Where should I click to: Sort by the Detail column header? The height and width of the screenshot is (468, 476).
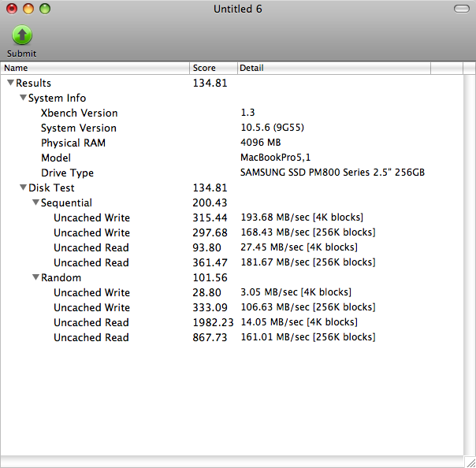pos(334,68)
